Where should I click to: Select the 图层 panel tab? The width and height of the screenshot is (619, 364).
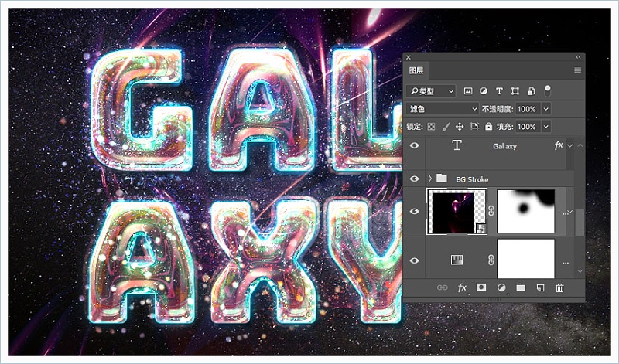(x=416, y=70)
